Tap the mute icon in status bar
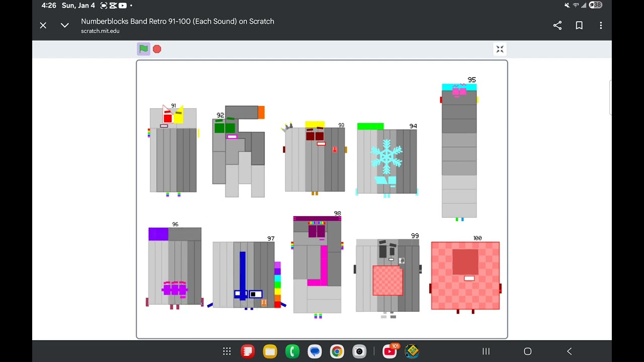This screenshot has width=644, height=362. tap(567, 5)
